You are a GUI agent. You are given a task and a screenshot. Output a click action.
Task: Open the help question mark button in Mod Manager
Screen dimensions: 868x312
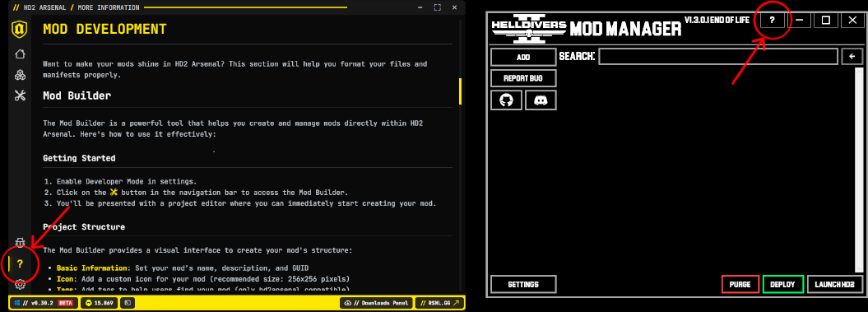(x=773, y=21)
